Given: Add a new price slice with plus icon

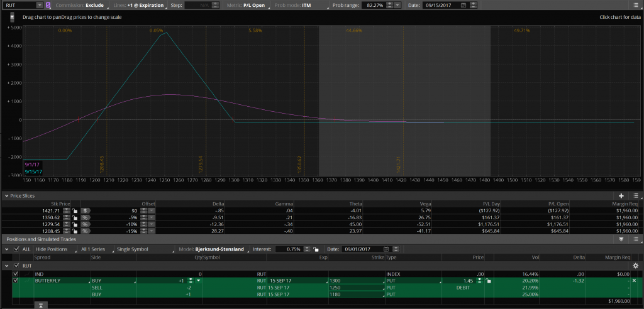Looking at the screenshot, I should coord(621,196).
